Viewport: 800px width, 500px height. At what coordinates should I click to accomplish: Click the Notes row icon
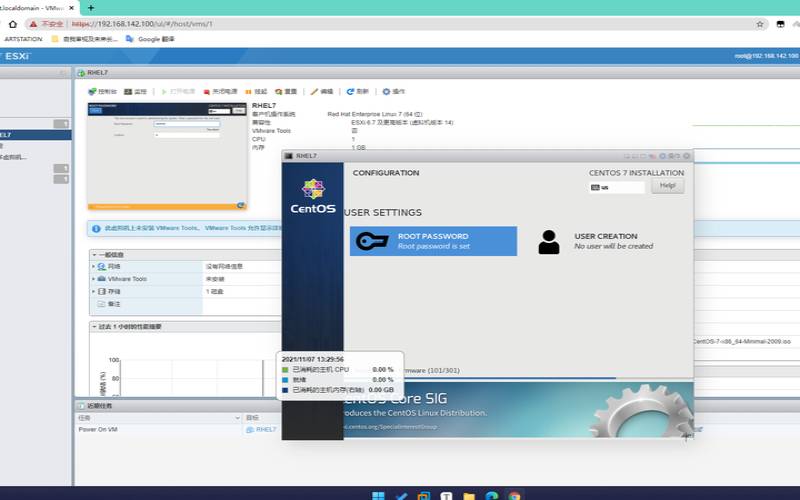(x=102, y=304)
